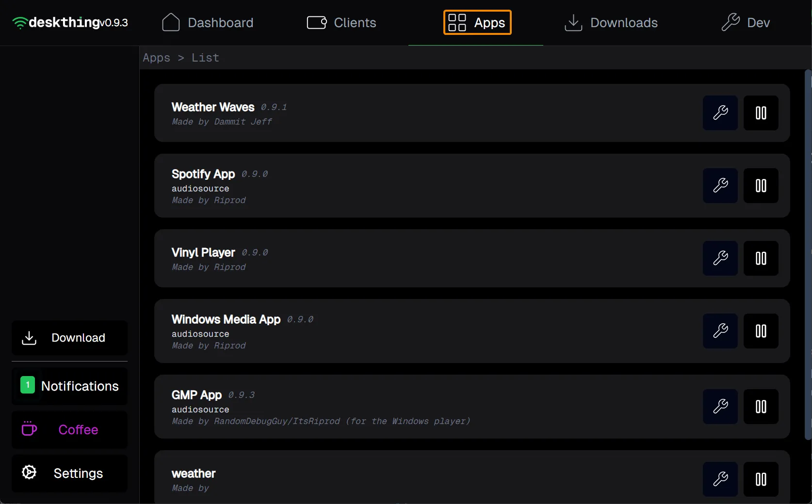Click the app list vertical scrollbar
Viewport: 812px width, 504px height.
click(808, 255)
